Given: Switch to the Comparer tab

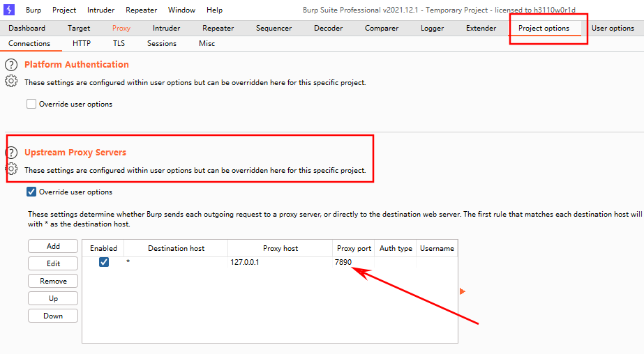Looking at the screenshot, I should 382,28.
